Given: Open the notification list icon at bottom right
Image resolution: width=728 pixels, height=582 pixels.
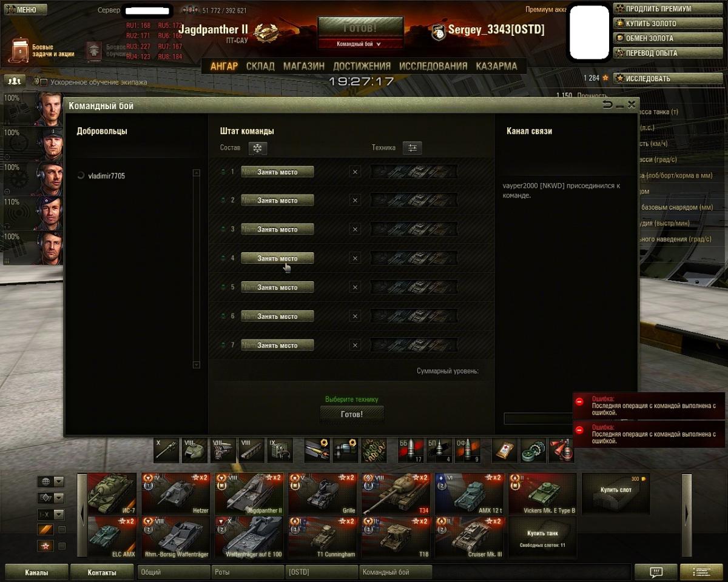Looking at the screenshot, I should 701,572.
